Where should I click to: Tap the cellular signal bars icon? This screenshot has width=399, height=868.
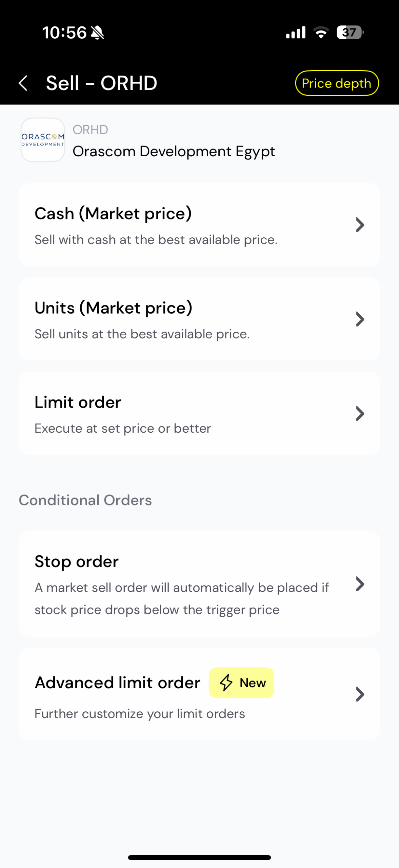tap(296, 33)
